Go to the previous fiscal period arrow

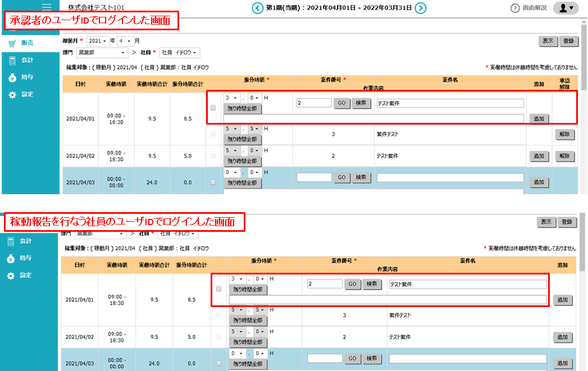click(x=257, y=8)
